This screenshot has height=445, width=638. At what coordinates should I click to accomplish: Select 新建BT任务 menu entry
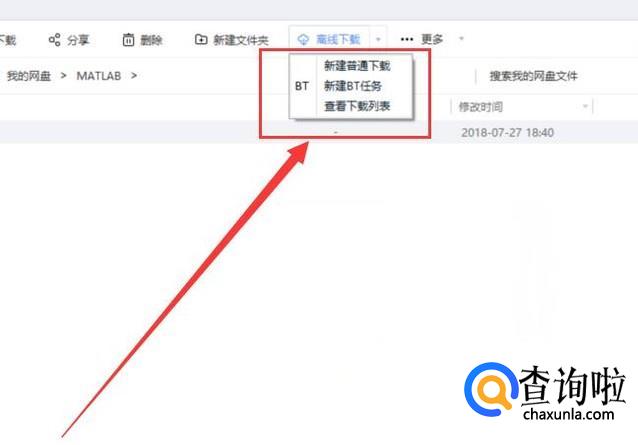coord(353,86)
